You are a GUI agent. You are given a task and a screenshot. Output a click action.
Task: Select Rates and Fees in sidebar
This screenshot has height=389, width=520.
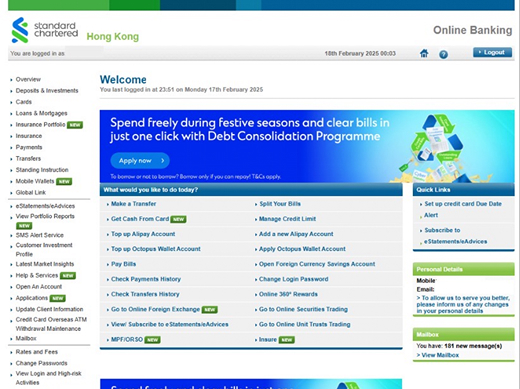click(37, 352)
